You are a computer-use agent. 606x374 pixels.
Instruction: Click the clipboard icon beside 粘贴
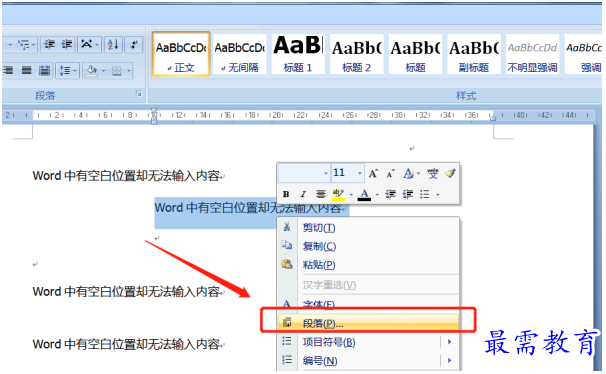coord(287,264)
